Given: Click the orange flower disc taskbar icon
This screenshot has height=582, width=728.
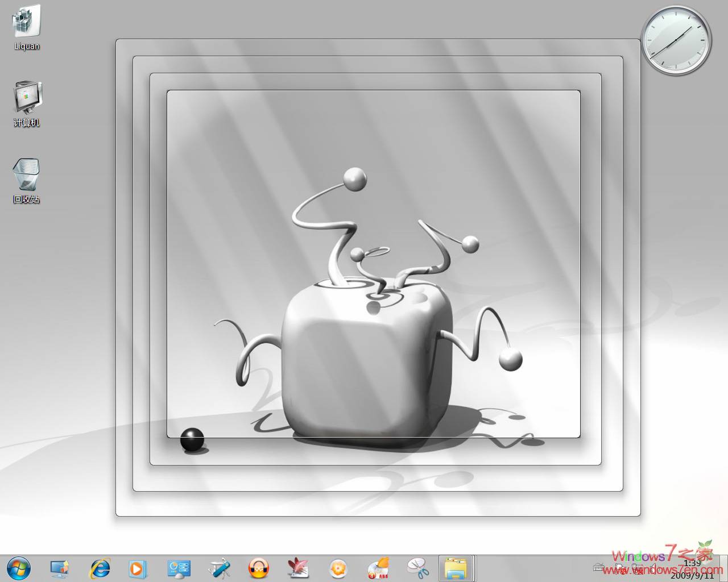Looking at the screenshot, I should click(x=338, y=568).
